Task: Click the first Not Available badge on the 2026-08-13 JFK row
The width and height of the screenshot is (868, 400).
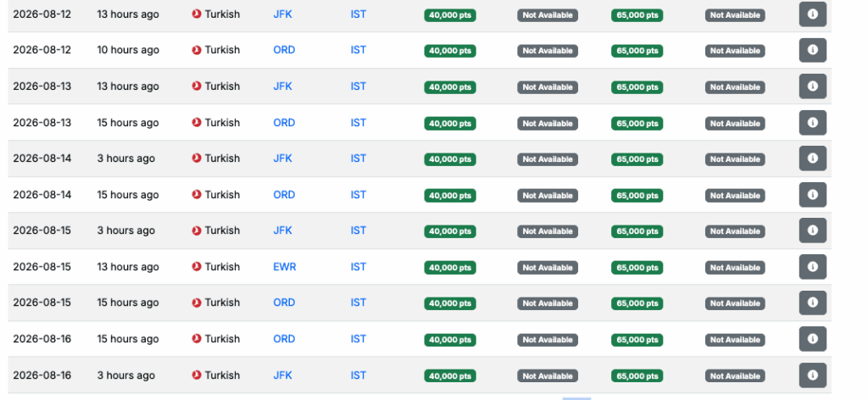Action: click(547, 87)
